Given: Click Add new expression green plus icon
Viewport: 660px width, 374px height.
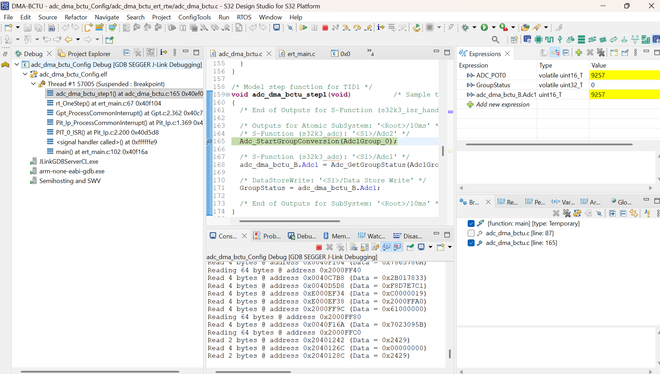Looking at the screenshot, I should coord(579,53).
